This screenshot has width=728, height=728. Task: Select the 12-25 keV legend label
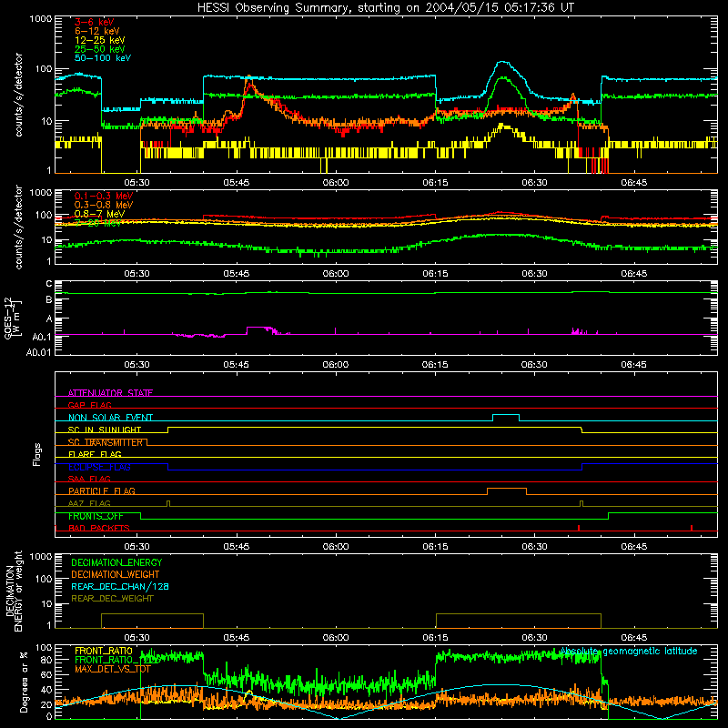[100, 40]
